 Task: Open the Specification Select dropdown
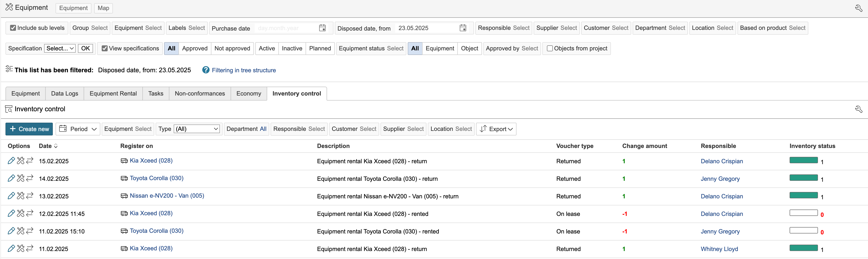coord(60,48)
